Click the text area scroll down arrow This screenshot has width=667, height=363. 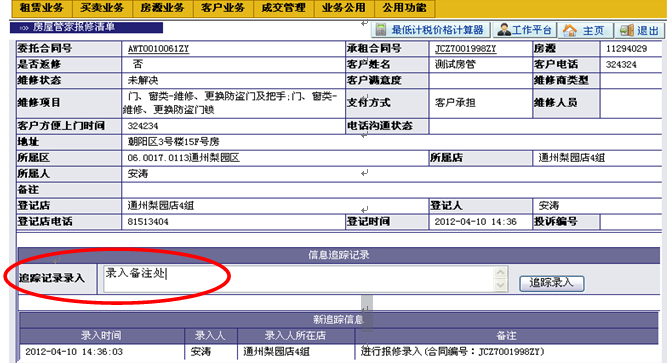[x=501, y=285]
